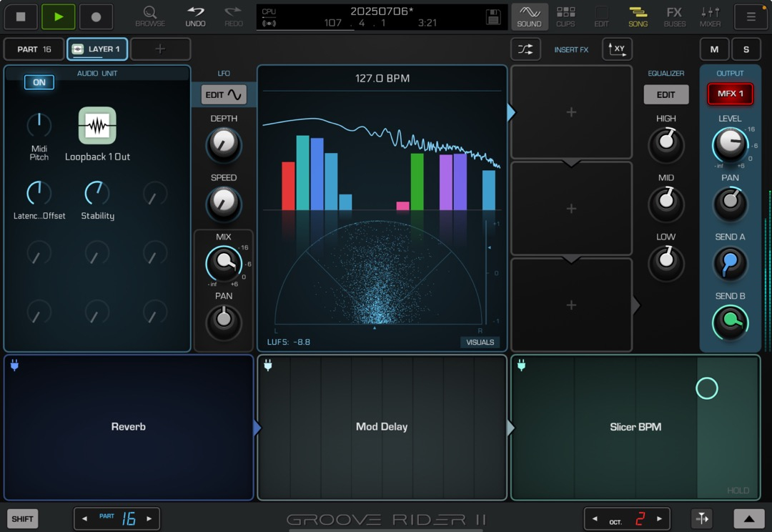The width and height of the screenshot is (772, 532).
Task: Toggle Hold on the Slicer BPM pad
Action: [738, 490]
